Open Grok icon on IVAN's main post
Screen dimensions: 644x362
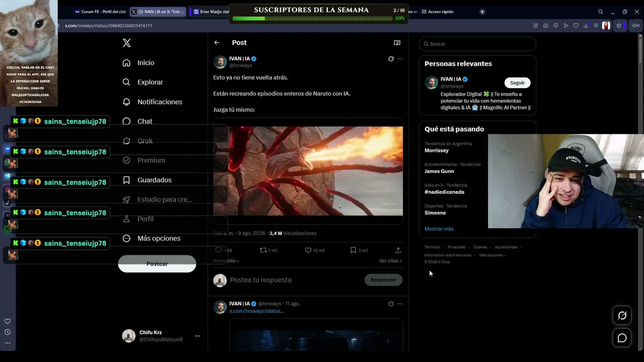tap(391, 59)
